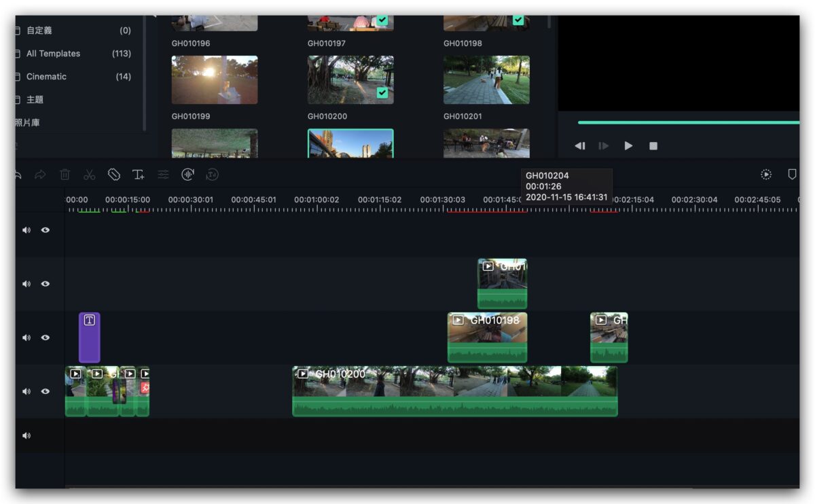Click the checkmark badge on GH010198 thumbnail
The width and height of the screenshot is (815, 504).
518,20
